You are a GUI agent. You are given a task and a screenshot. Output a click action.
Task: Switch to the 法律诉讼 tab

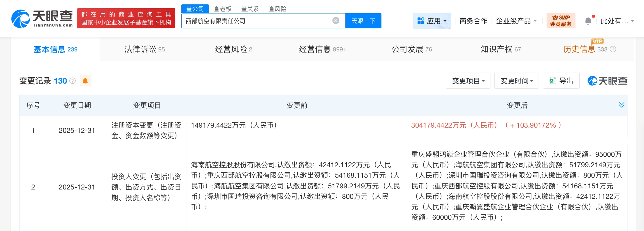pyautogui.click(x=144, y=50)
